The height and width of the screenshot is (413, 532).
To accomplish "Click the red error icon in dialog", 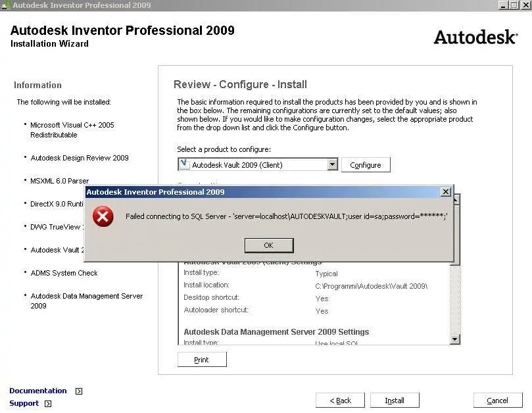I will coord(103,216).
